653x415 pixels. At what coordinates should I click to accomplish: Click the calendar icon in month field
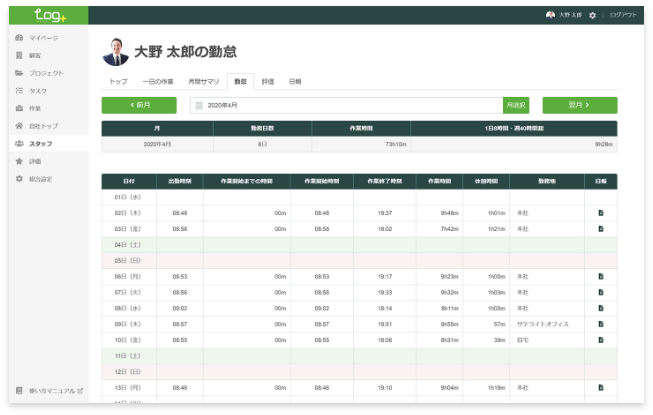tap(199, 105)
